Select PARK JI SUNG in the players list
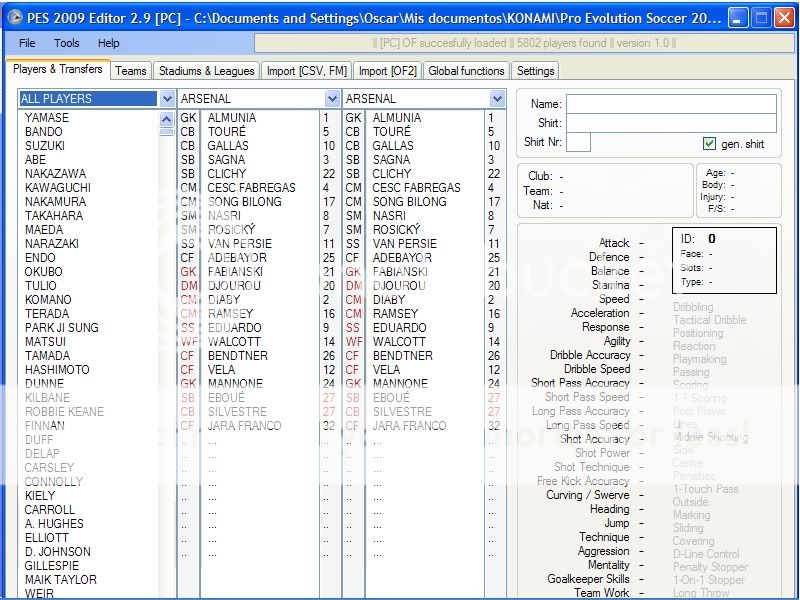This screenshot has width=800, height=600. click(x=61, y=328)
